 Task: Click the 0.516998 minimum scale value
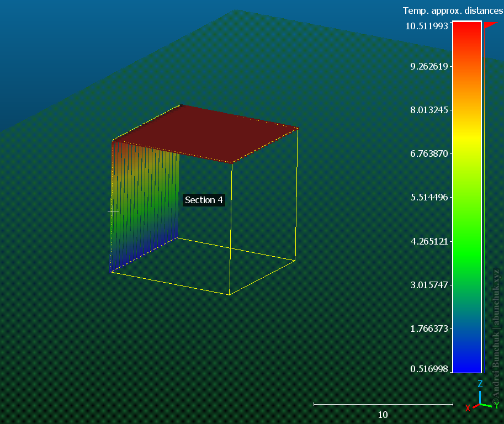point(428,369)
